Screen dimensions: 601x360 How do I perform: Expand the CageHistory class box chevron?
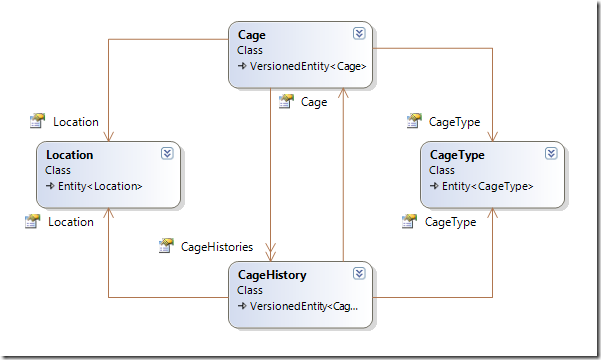(x=359, y=274)
